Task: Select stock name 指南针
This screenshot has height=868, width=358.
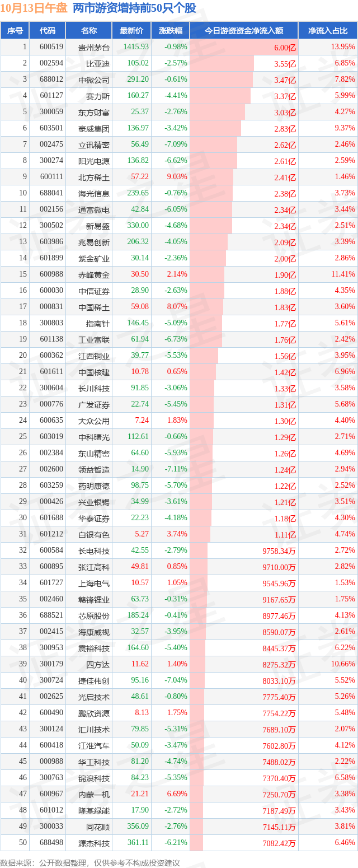Action: tap(98, 323)
